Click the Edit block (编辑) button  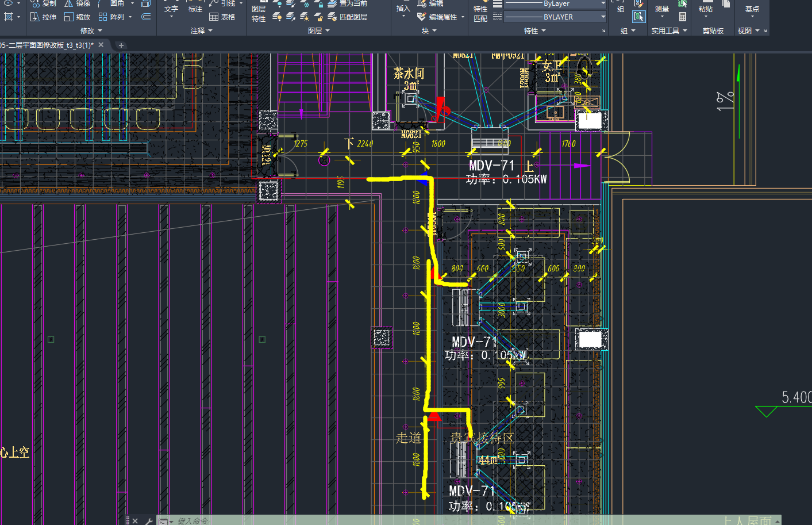click(x=431, y=3)
